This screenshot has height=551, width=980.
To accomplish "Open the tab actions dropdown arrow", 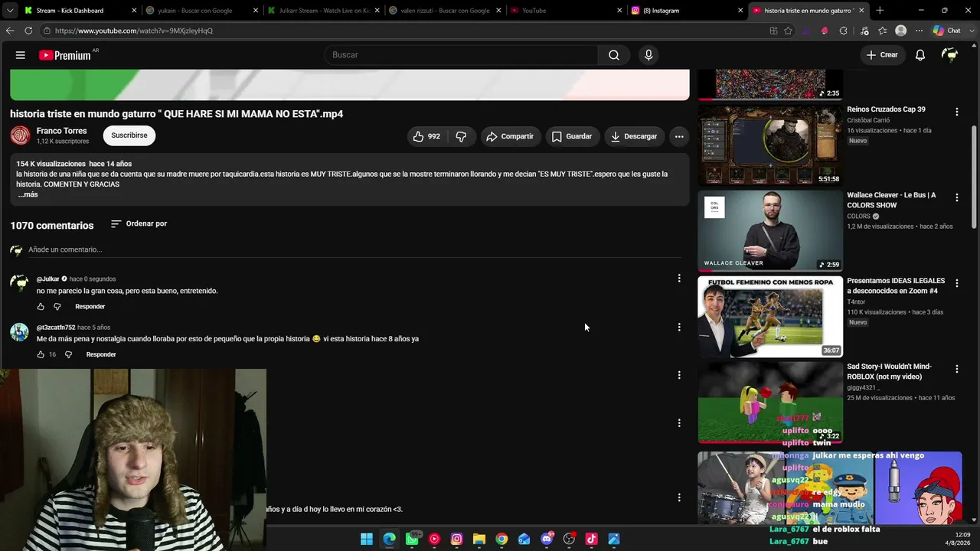I will pyautogui.click(x=10, y=11).
